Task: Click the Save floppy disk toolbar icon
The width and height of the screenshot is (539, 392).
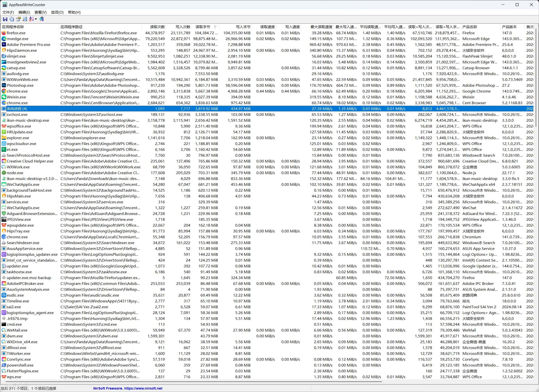Action: [5, 19]
